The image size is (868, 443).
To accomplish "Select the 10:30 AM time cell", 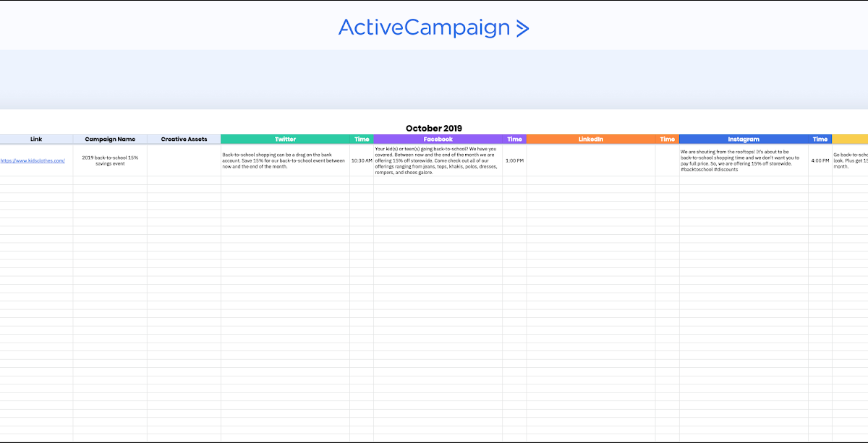I will tap(362, 160).
